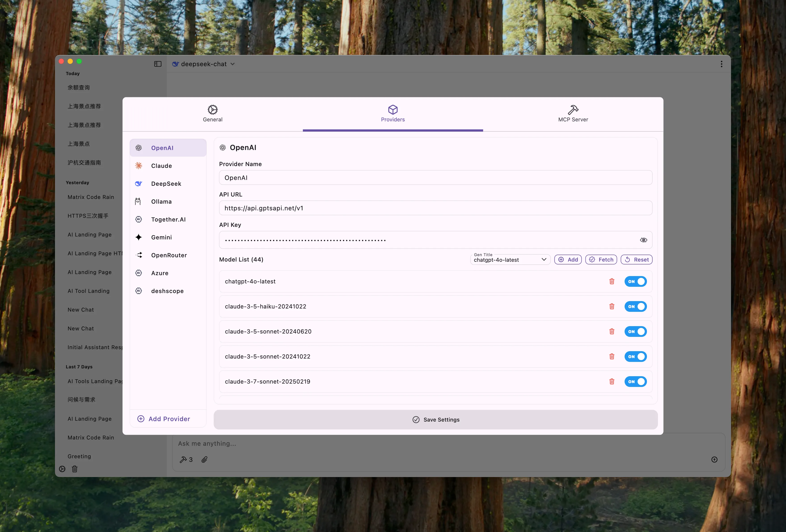Open the three-dot more options menu

click(721, 64)
